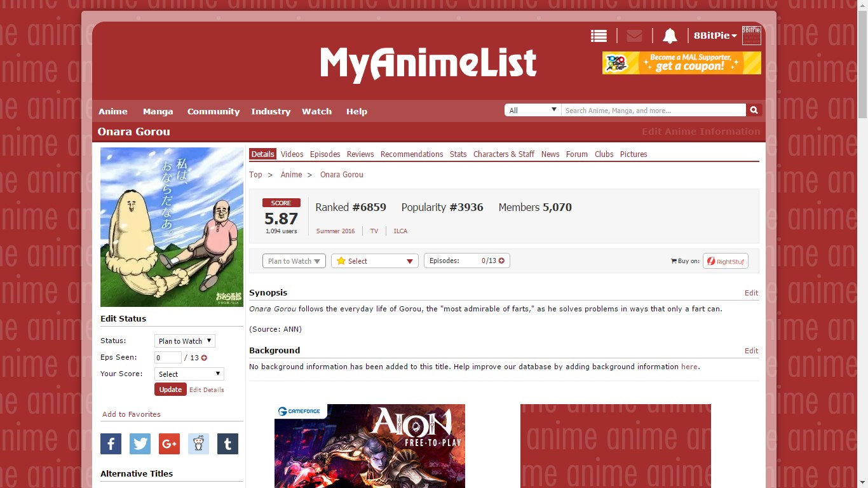Expand the search category All selector
This screenshot has height=488, width=868.
click(532, 109)
